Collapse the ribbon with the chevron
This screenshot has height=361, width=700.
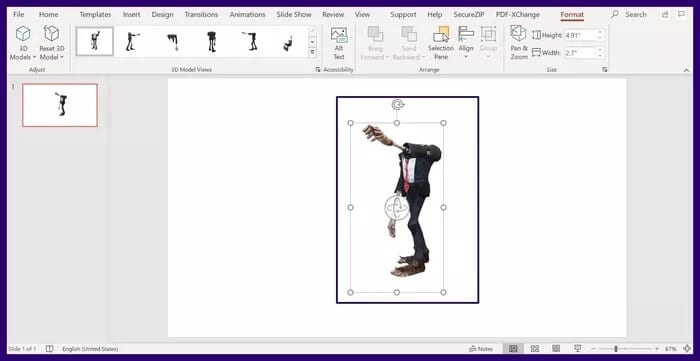[686, 70]
